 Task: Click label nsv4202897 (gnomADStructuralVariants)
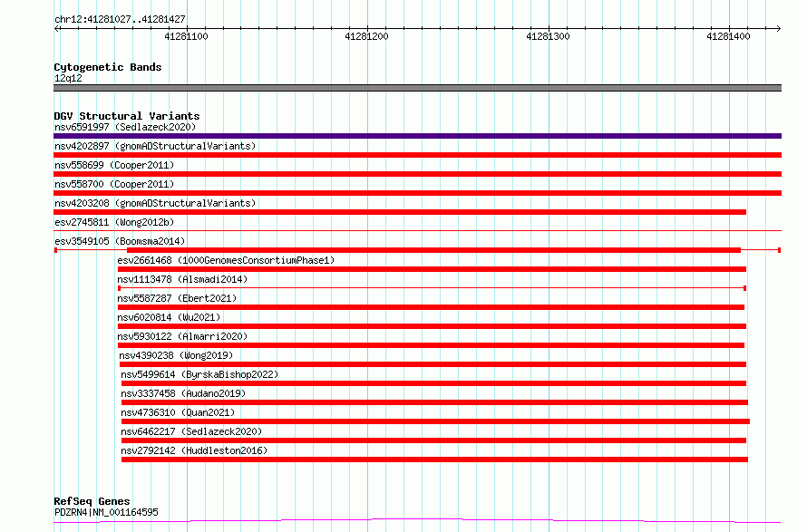point(155,146)
